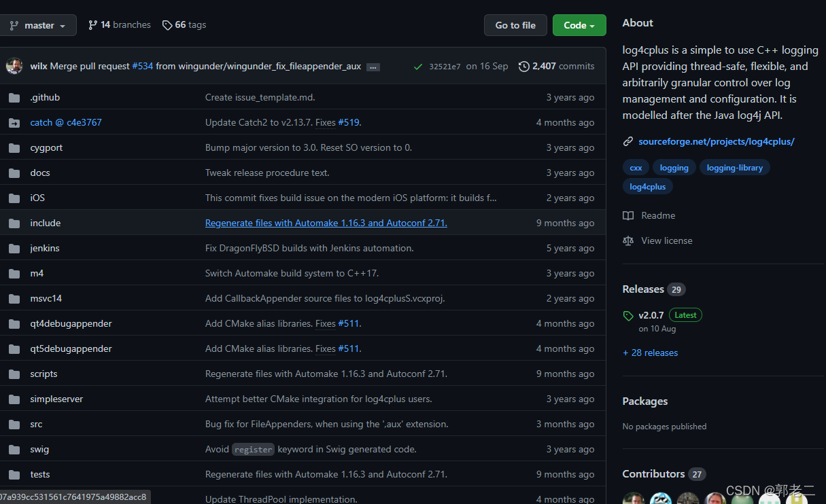Click the m4 folder icon

[x=14, y=274]
